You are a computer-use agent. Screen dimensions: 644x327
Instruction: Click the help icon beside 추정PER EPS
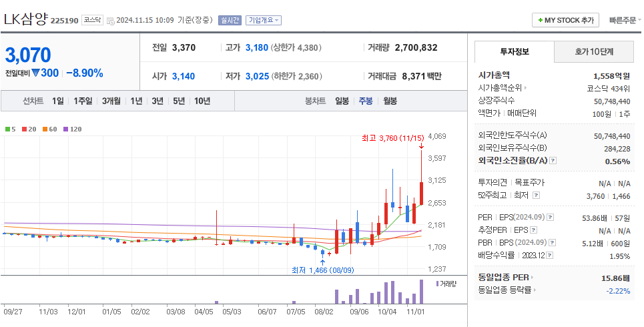pyautogui.click(x=533, y=230)
